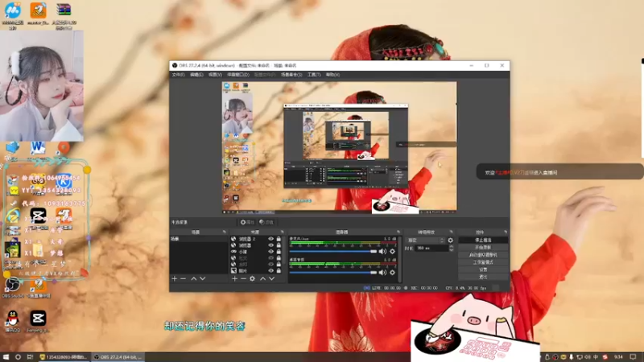This screenshot has width=644, height=362.
Task: Pop out the audio mixer dock float icon
Action: 398,232
